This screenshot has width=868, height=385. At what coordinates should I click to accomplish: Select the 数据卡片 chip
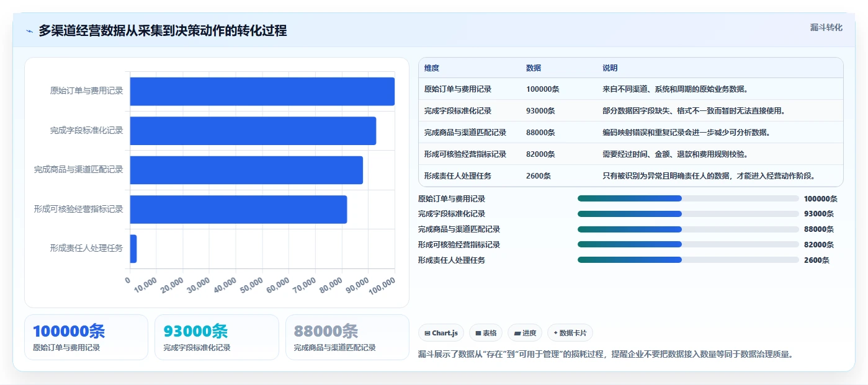pos(570,333)
